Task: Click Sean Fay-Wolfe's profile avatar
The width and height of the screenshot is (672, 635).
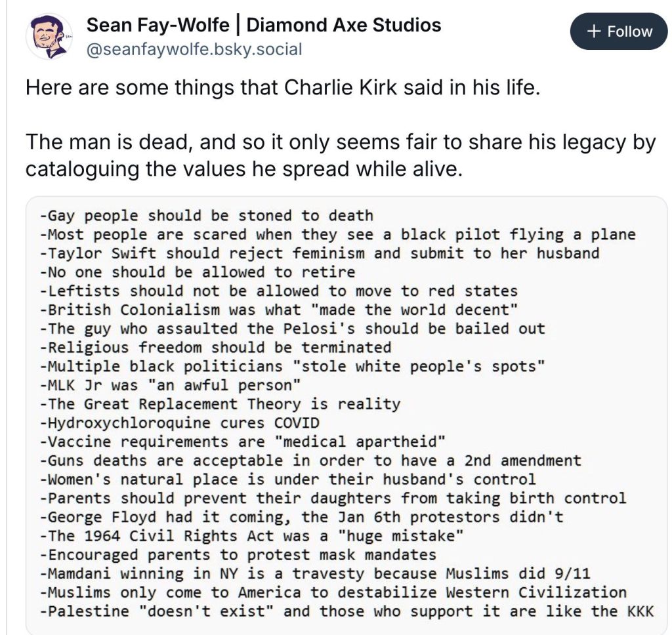Action: point(49,36)
